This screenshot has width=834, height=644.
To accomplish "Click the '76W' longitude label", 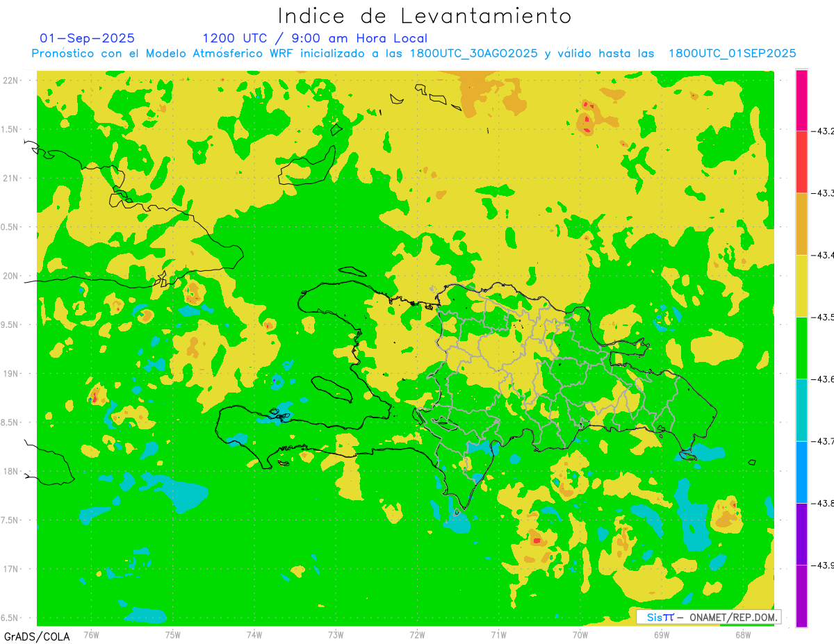I will 91,634.
